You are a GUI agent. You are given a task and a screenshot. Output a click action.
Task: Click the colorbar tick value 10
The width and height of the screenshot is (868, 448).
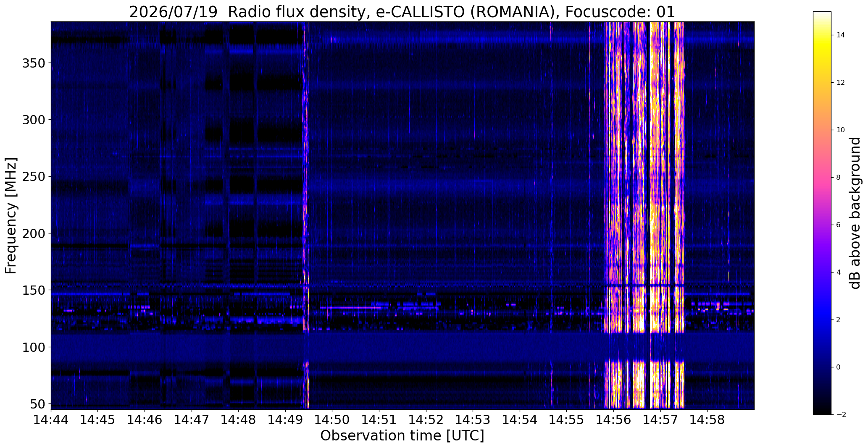point(841,130)
